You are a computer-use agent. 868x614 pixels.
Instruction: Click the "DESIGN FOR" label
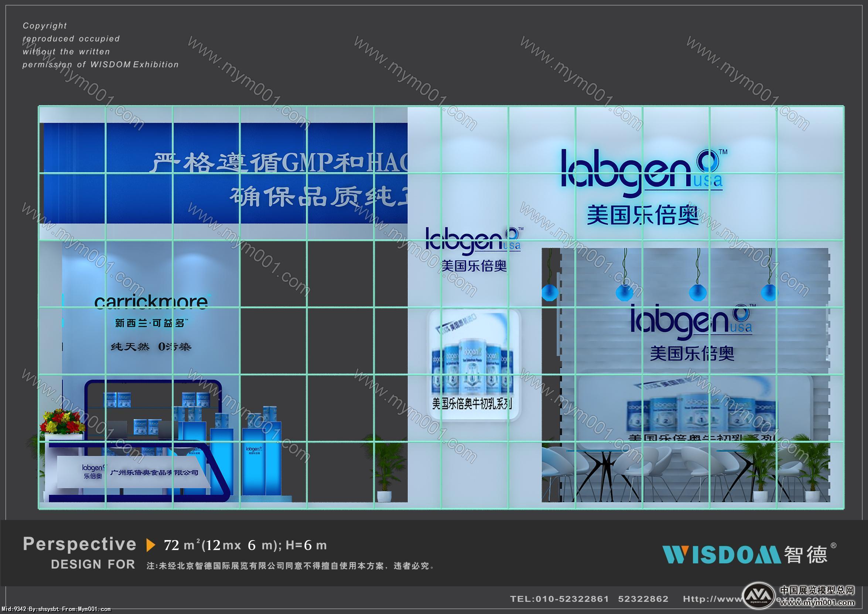(93, 564)
